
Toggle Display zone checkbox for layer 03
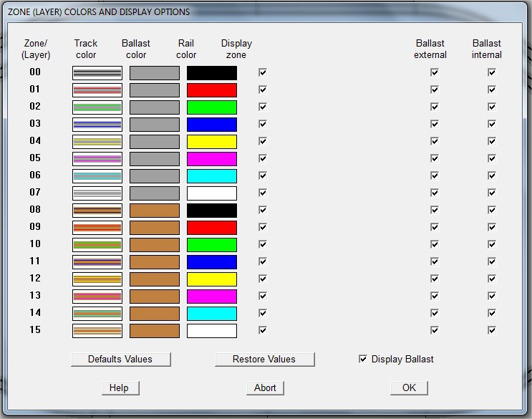click(x=263, y=124)
